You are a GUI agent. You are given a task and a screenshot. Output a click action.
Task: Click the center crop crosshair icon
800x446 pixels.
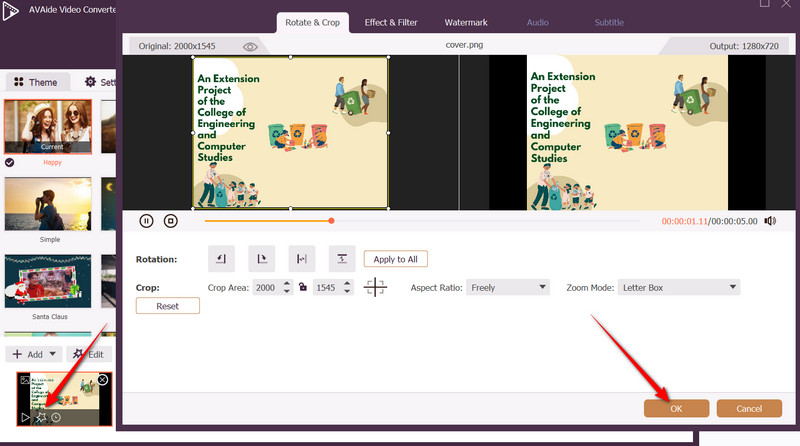(x=376, y=288)
